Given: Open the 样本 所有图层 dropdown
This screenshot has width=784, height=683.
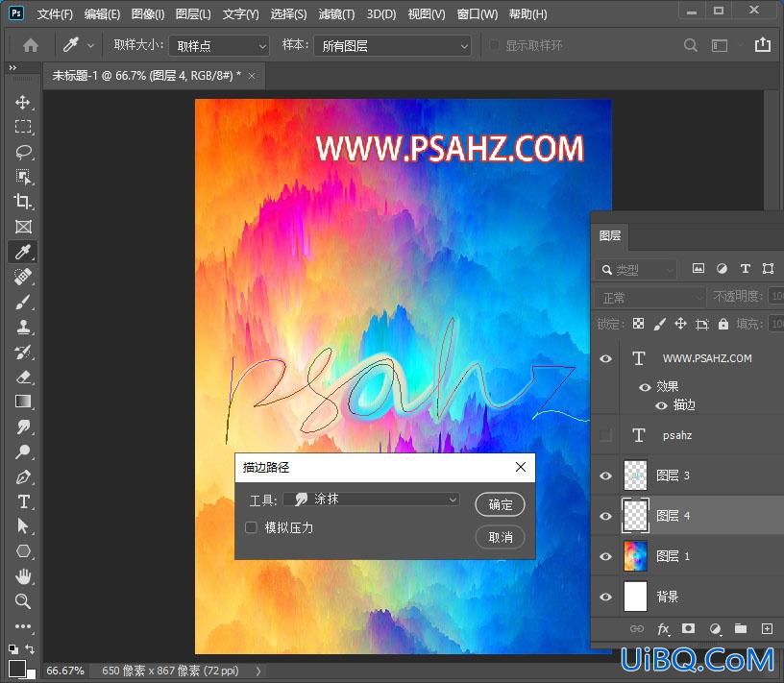Looking at the screenshot, I should pos(393,46).
